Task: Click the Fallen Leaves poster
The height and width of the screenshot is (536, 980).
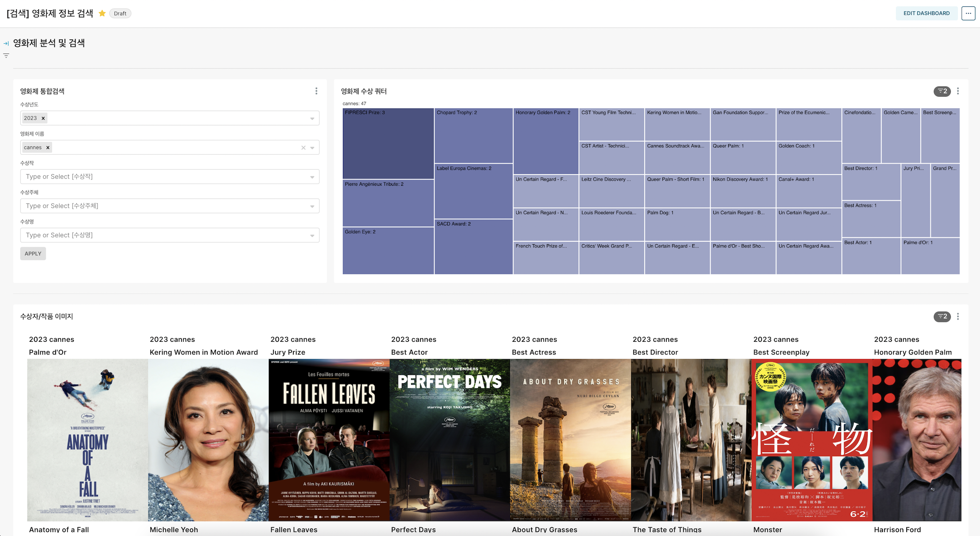Action: click(x=329, y=440)
